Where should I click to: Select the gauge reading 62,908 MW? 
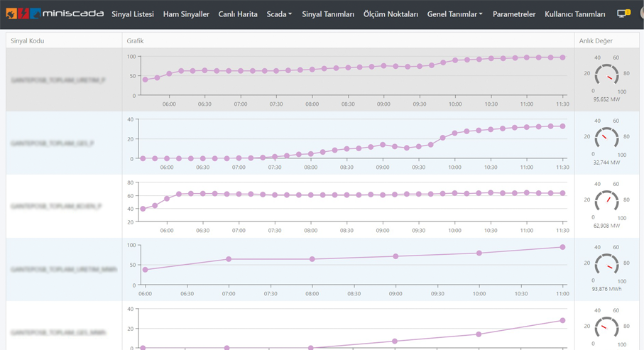point(606,201)
